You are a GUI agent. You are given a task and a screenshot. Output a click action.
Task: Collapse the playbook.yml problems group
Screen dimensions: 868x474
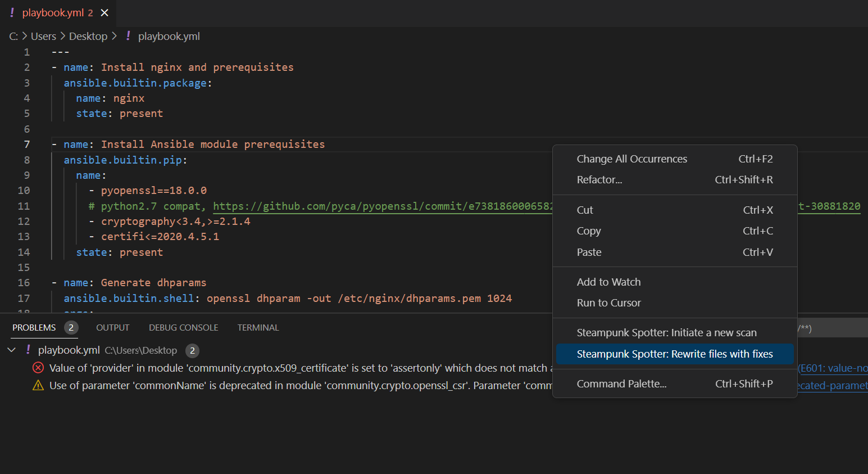(x=11, y=350)
